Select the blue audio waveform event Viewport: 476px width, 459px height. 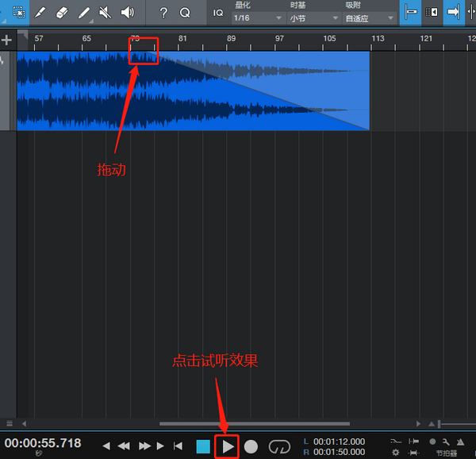coord(193,91)
